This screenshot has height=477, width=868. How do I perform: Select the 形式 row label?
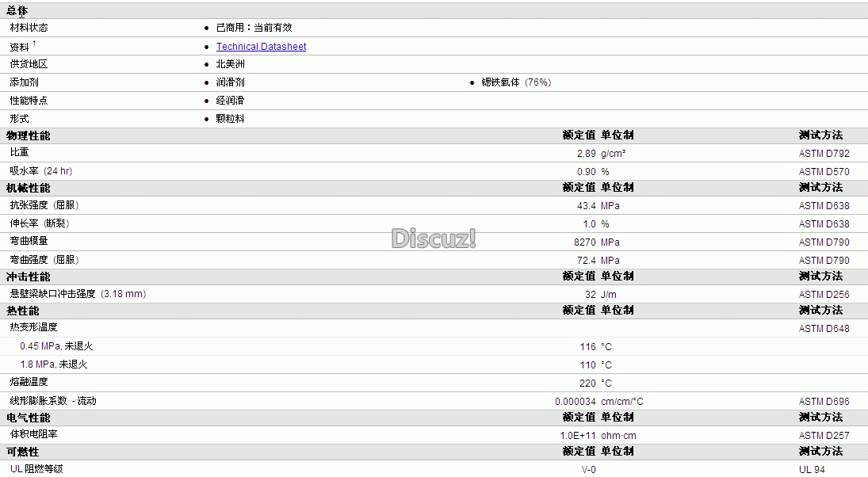point(19,119)
